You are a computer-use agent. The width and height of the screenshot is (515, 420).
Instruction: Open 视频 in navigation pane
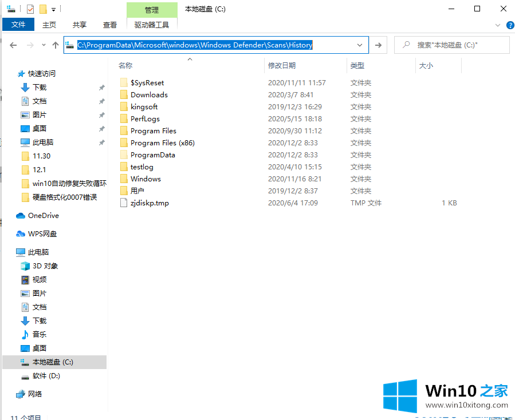tap(40, 280)
